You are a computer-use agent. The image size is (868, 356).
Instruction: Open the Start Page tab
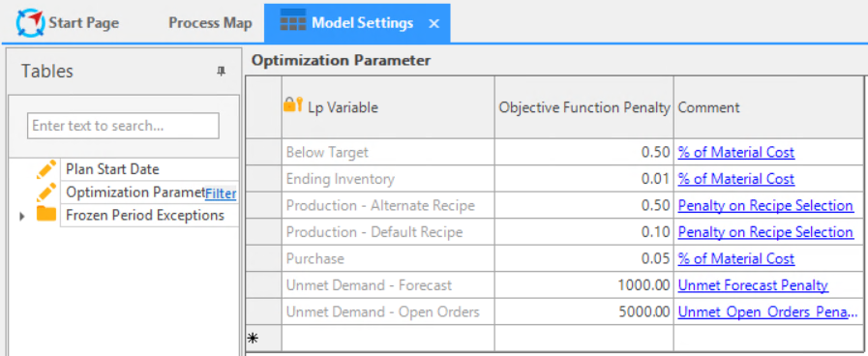68,22
